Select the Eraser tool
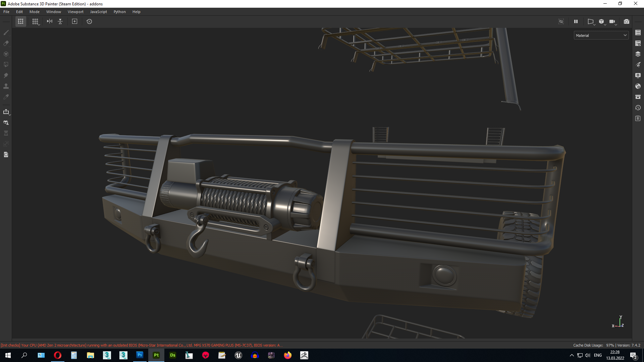The image size is (644, 362). [x=6, y=43]
